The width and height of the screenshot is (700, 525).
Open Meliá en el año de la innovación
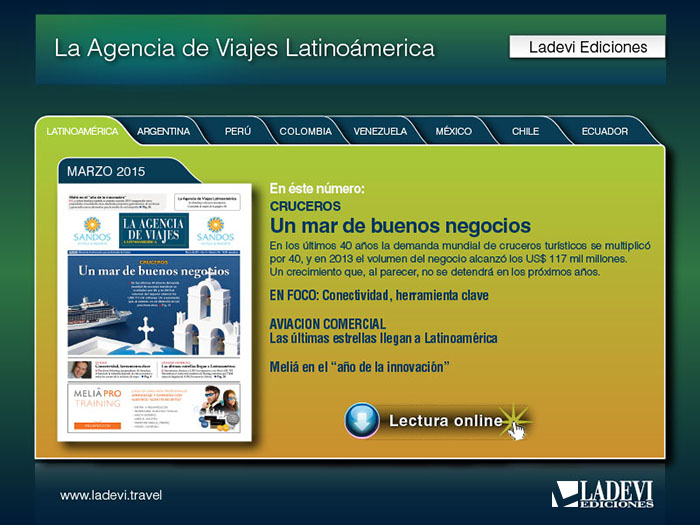(x=359, y=367)
